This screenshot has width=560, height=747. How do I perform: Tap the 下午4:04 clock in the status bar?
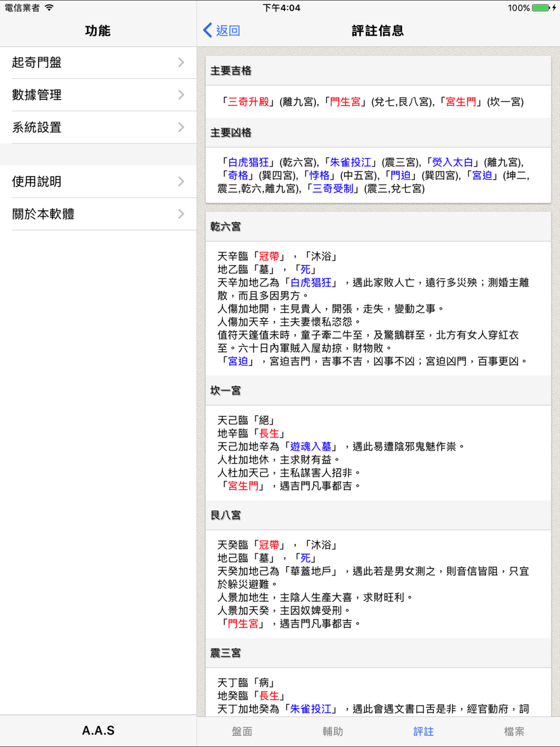(282, 8)
